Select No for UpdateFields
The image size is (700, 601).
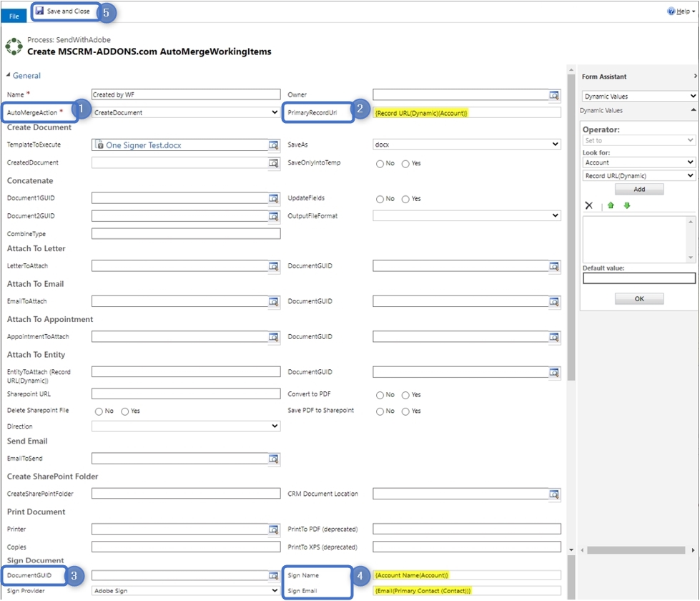tap(380, 200)
